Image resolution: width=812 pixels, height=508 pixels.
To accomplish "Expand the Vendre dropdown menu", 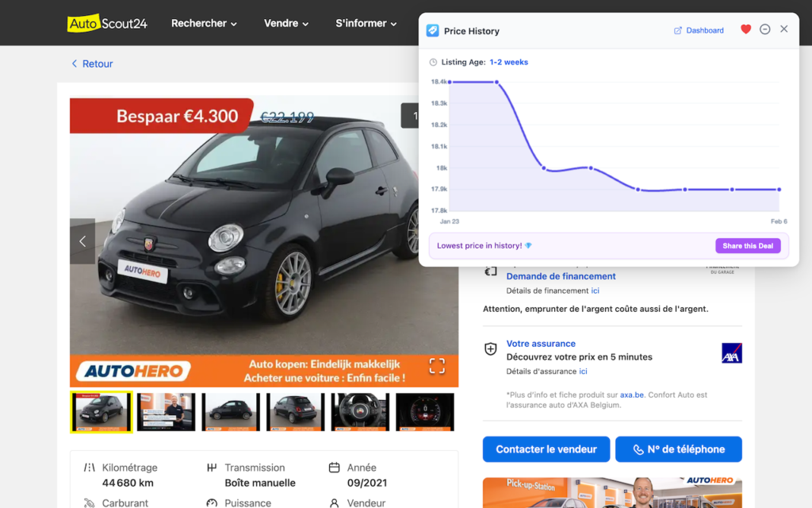I will pos(286,24).
